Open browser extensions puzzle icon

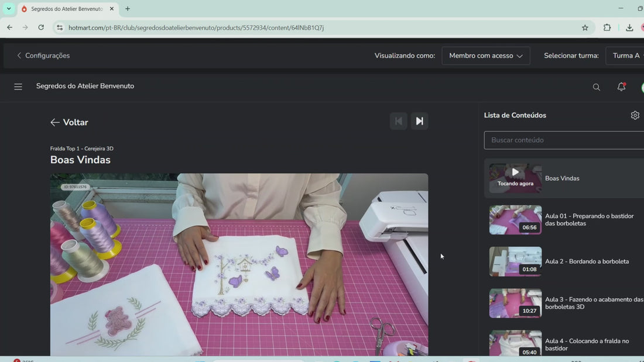pos(607,27)
